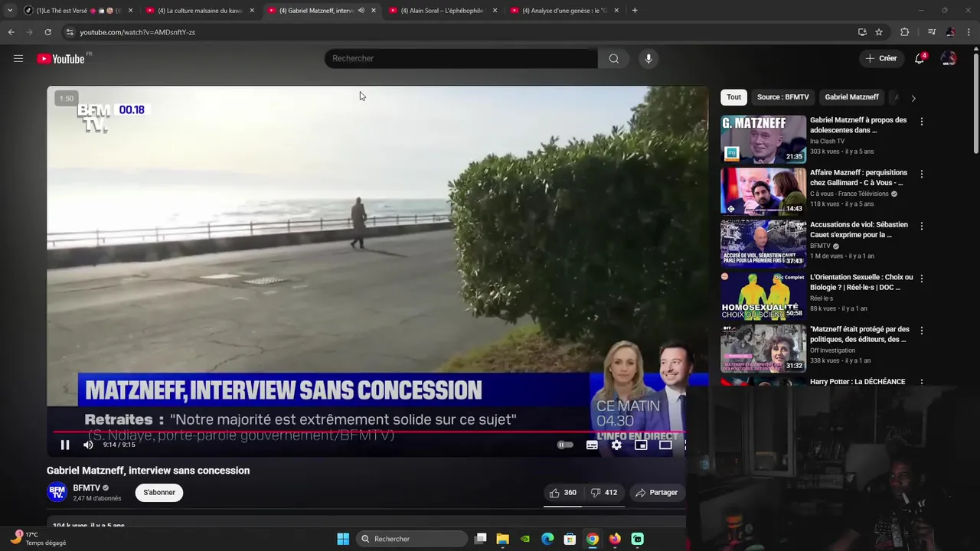The image size is (980, 551).
Task: Expand more filter chips with arrow
Action: click(x=913, y=98)
